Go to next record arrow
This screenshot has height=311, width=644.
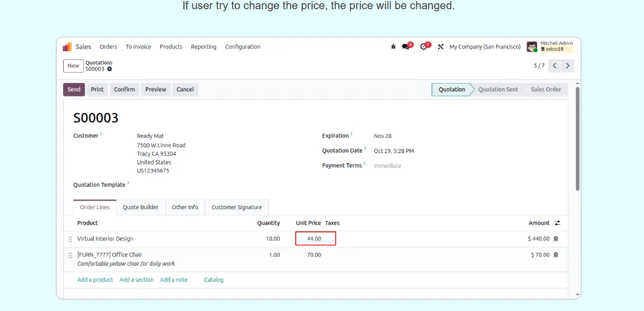(567, 66)
